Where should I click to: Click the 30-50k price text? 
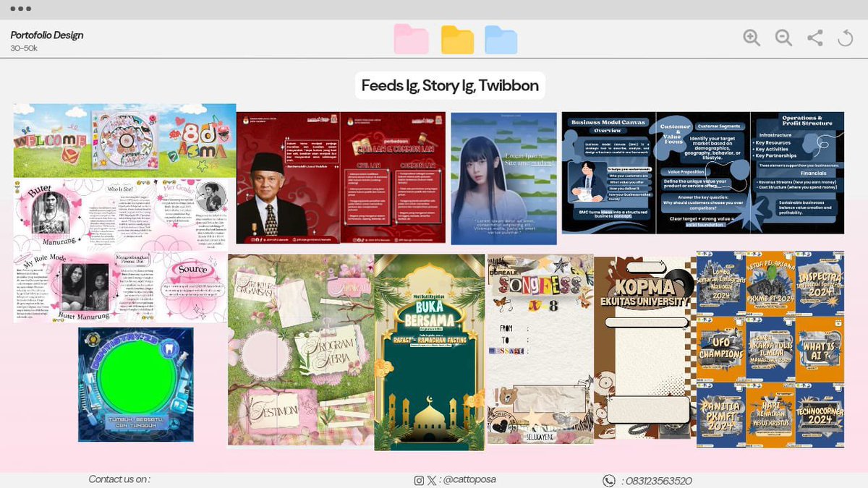point(24,48)
